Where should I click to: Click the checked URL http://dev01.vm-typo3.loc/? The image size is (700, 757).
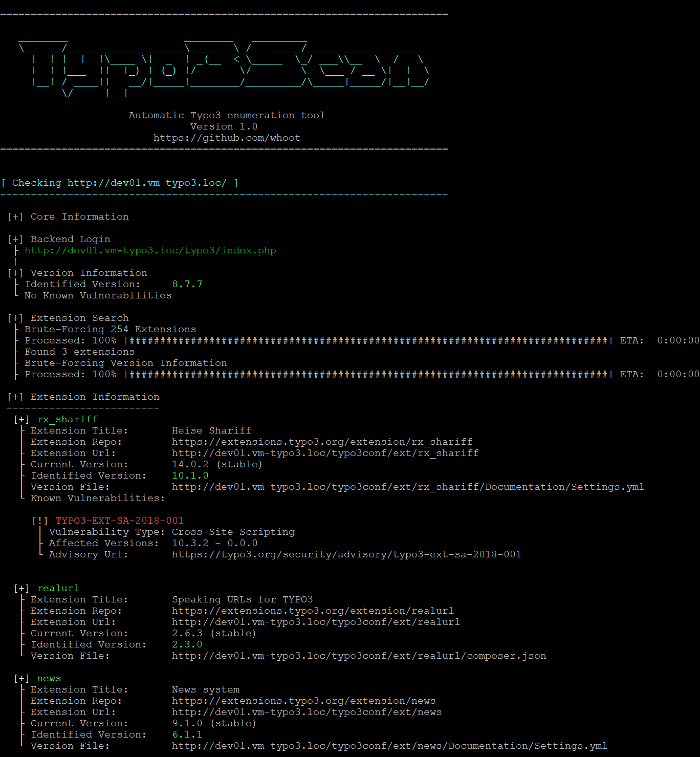pos(147,183)
